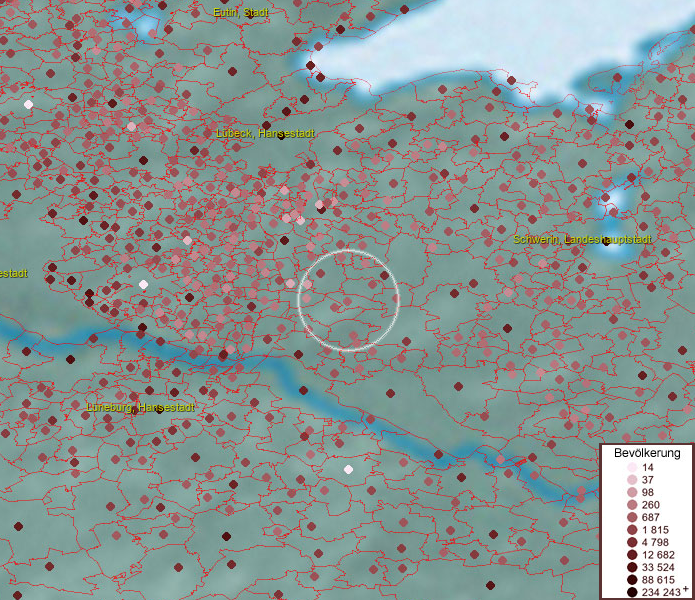
Task: Select the legend swatch next to 687
Action: [632, 517]
